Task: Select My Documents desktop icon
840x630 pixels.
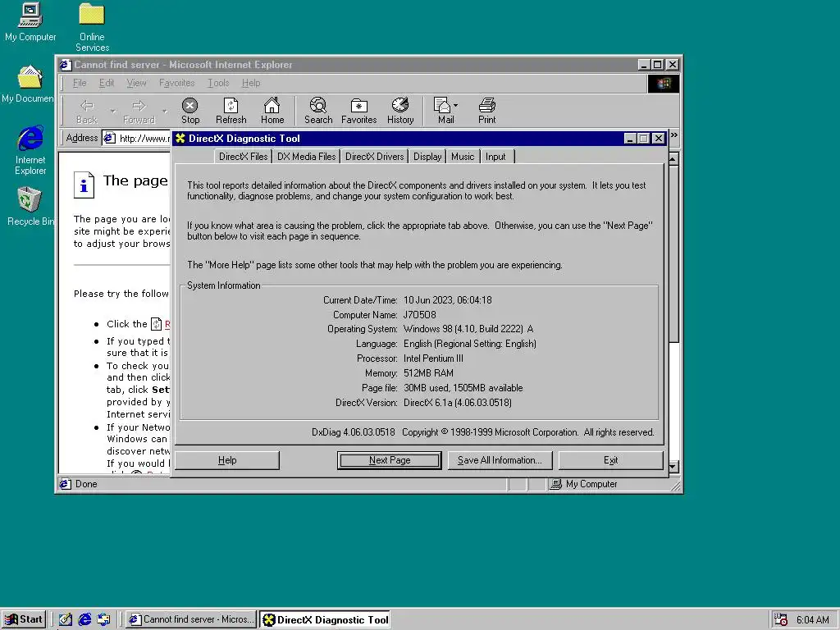Action: (x=29, y=84)
